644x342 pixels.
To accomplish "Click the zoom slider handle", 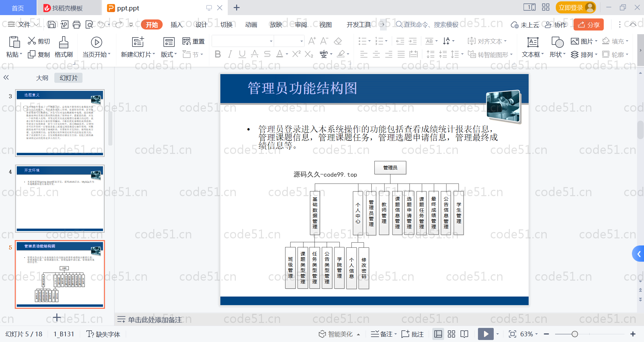I will tap(575, 334).
